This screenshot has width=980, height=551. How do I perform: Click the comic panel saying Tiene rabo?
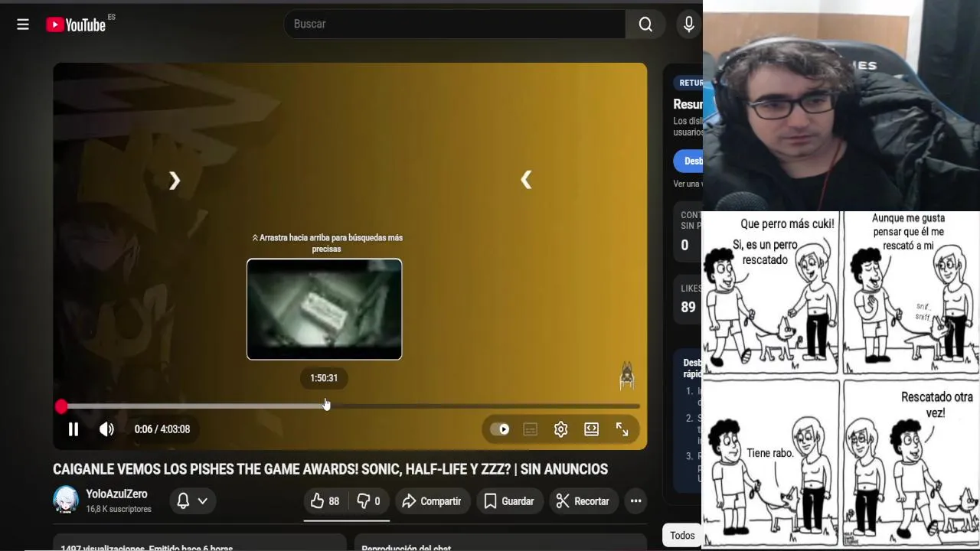click(772, 462)
